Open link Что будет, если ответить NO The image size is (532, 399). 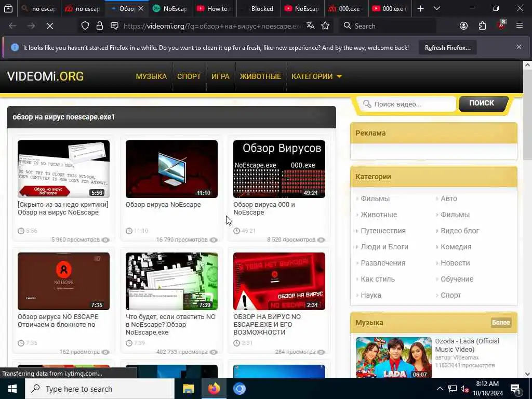170,324
